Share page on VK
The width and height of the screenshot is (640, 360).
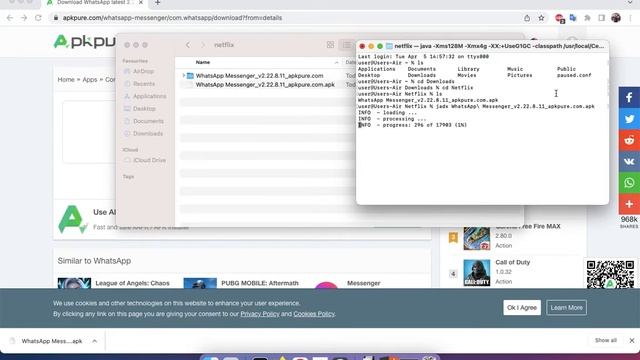(629, 161)
